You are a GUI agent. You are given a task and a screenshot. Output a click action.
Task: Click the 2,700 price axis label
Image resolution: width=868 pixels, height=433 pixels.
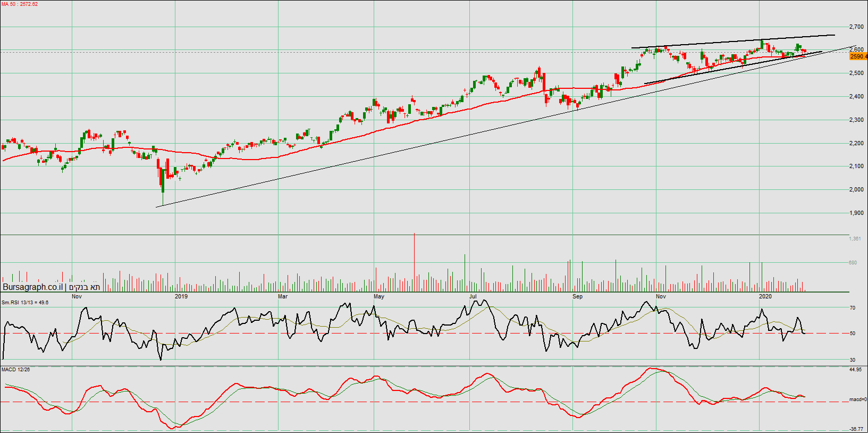(856, 27)
